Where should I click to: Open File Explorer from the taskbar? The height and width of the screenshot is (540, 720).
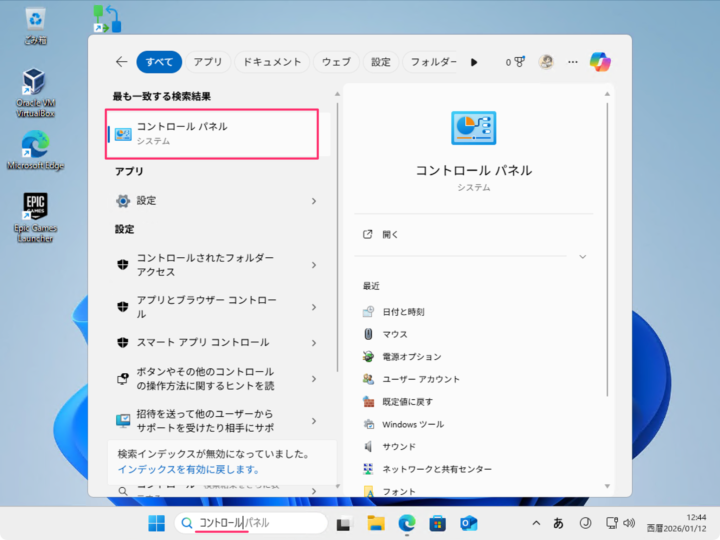376,523
